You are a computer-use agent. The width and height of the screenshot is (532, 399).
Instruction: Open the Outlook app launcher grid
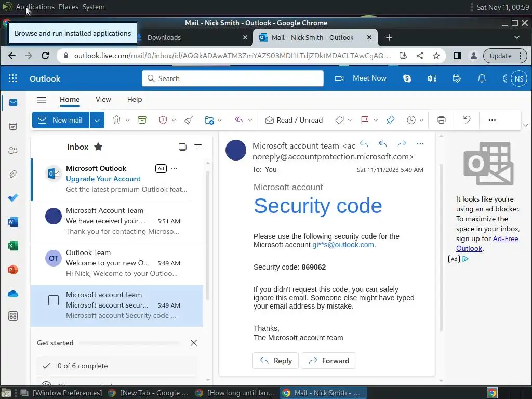[12, 78]
